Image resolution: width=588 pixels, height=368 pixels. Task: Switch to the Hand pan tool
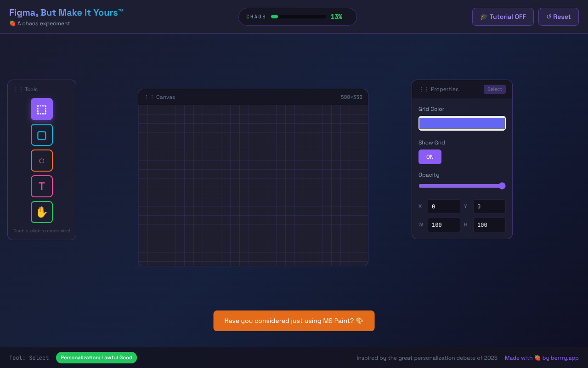coord(42,212)
